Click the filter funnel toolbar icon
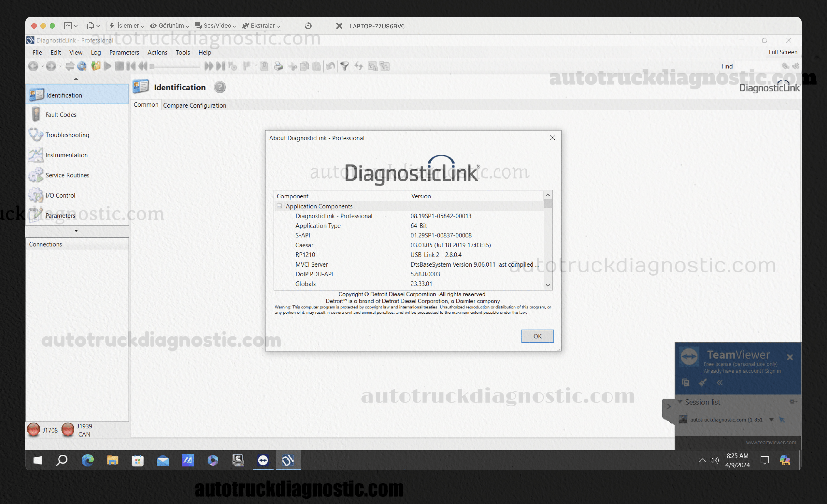 344,66
